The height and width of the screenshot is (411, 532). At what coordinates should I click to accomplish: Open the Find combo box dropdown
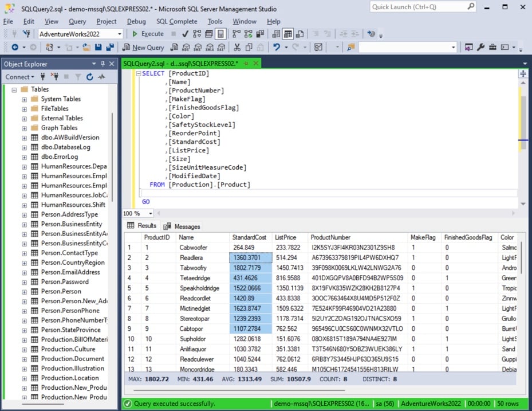(x=454, y=47)
